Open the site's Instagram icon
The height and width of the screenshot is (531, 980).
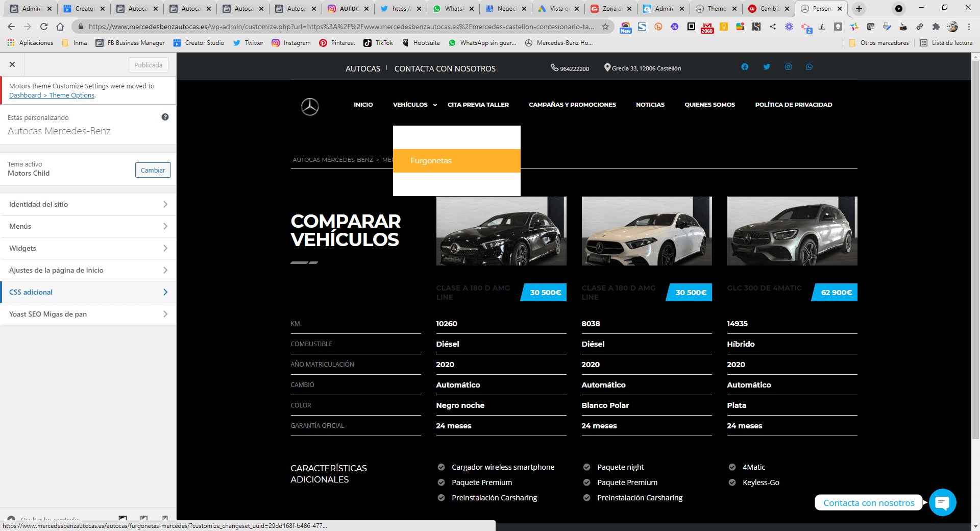click(x=788, y=67)
